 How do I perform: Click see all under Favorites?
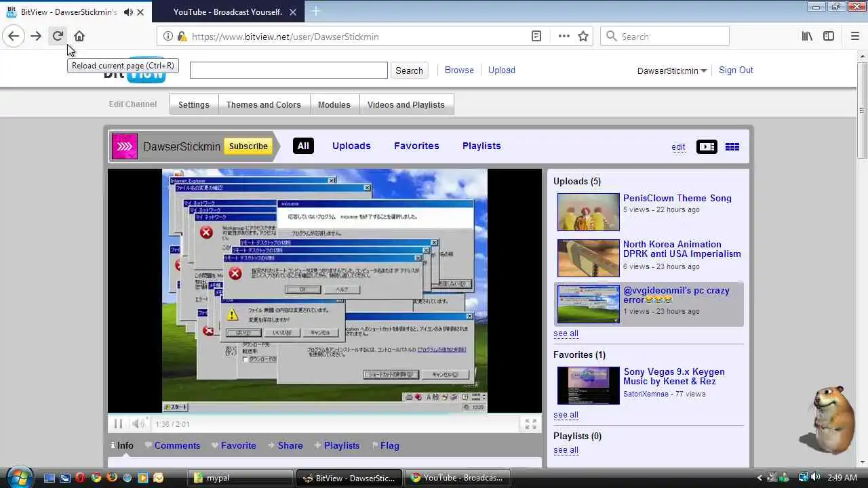(x=566, y=414)
